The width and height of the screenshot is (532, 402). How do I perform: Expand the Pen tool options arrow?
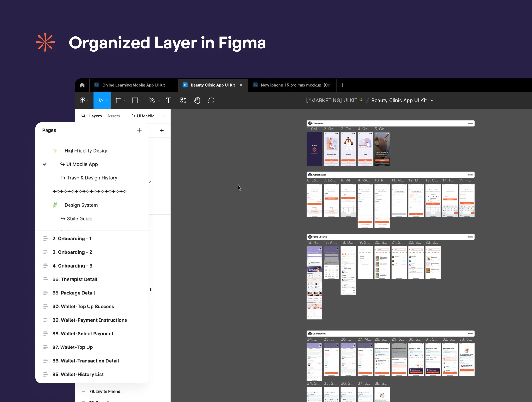[x=158, y=100]
